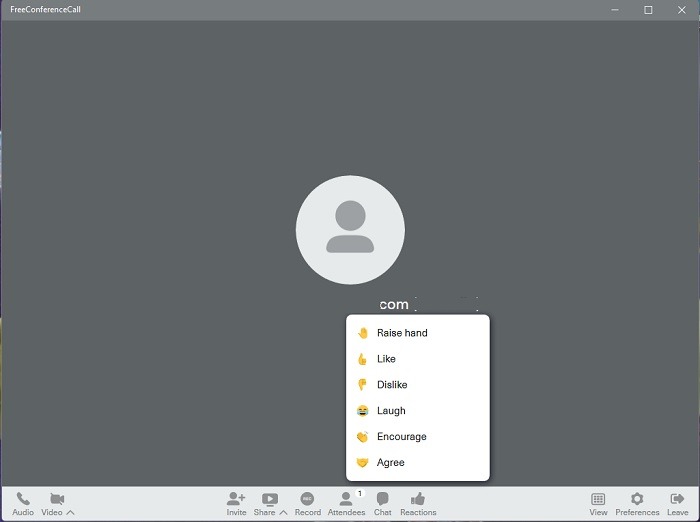Open the Invite participant icon

pos(236,498)
